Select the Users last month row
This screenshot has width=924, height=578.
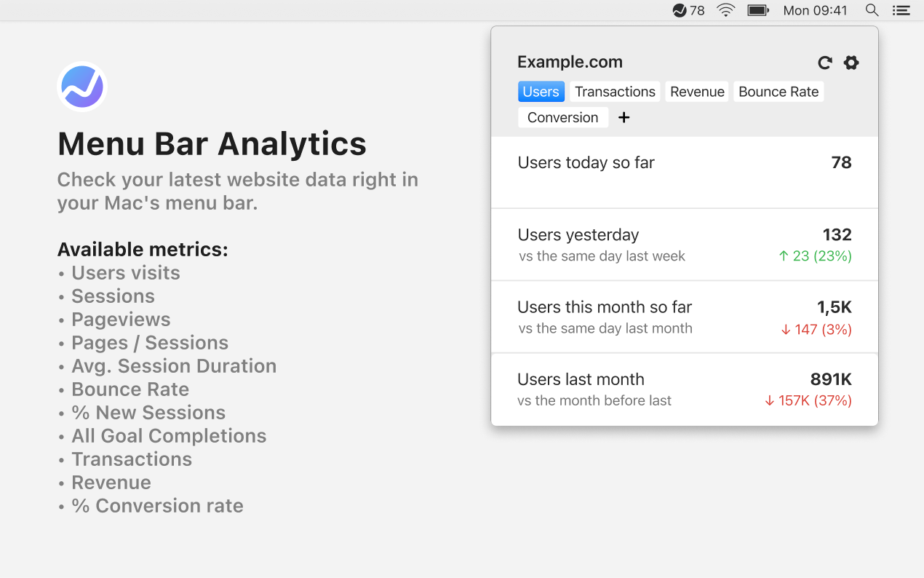tap(685, 389)
